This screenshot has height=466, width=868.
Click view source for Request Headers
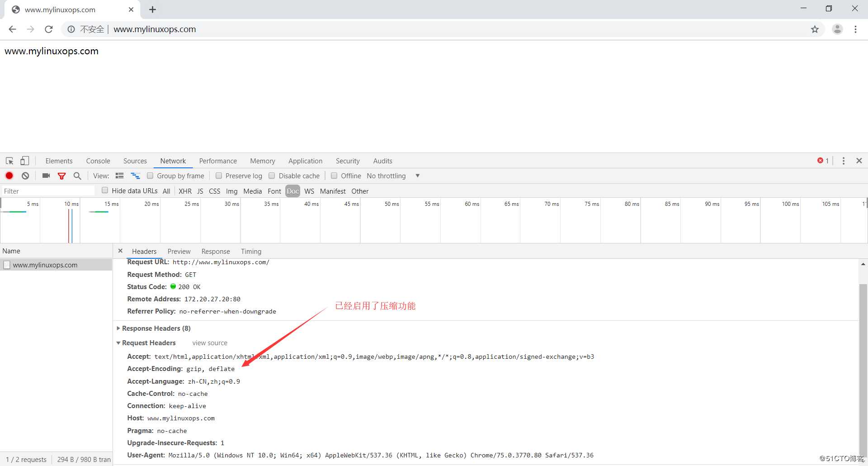210,343
